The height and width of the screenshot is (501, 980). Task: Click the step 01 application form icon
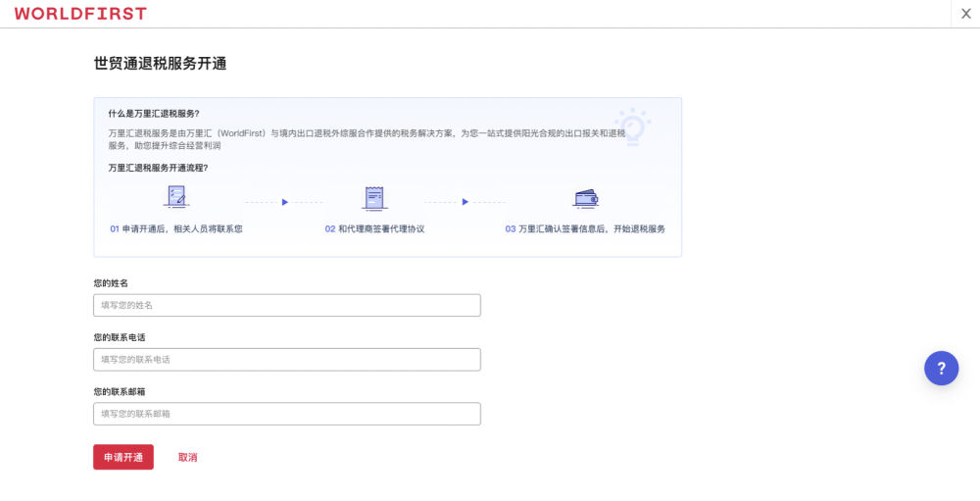tap(176, 198)
